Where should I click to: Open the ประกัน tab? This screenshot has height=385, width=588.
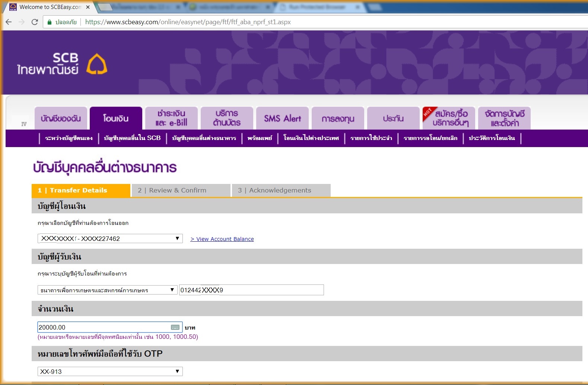tap(393, 118)
